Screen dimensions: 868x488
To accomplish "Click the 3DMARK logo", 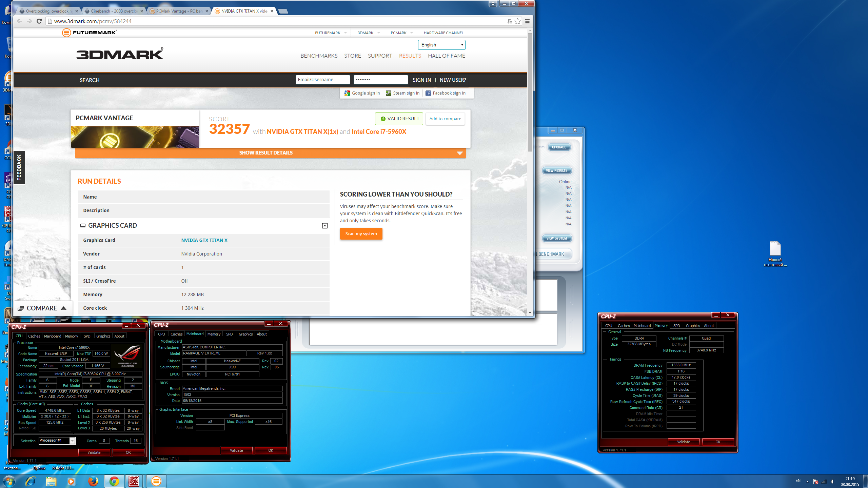I will pyautogui.click(x=120, y=54).
